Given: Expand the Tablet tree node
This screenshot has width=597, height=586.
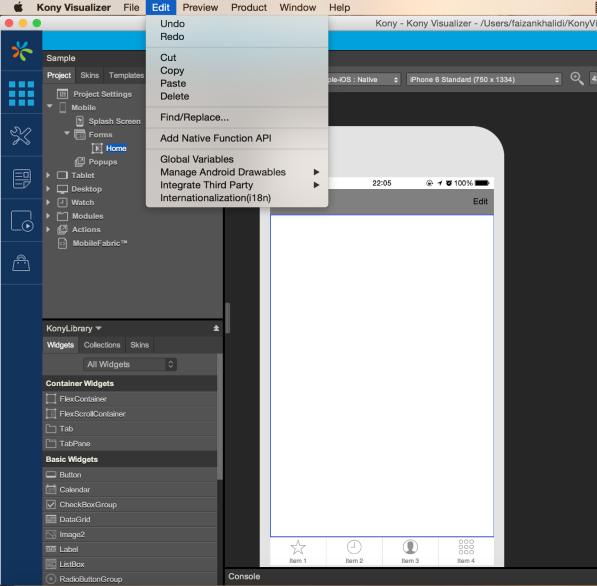Looking at the screenshot, I should coord(48,175).
